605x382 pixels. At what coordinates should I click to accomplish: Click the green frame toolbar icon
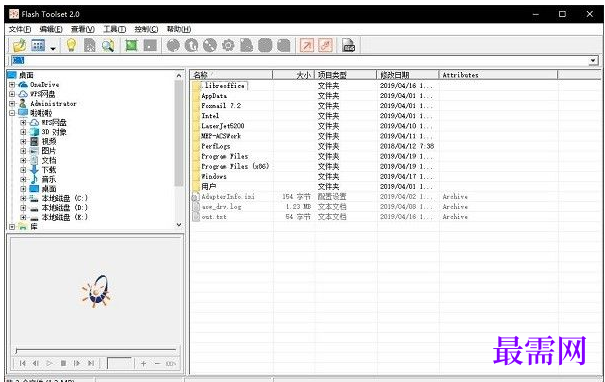(131, 46)
